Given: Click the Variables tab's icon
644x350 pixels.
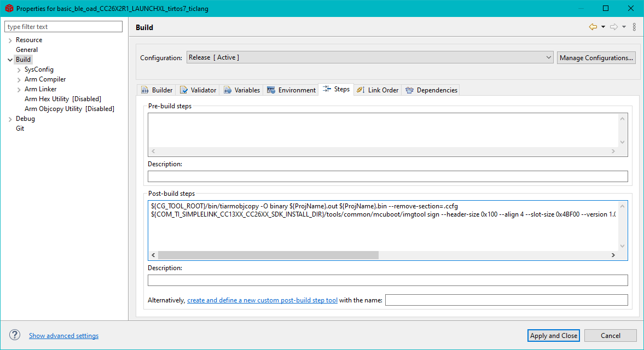Looking at the screenshot, I should click(227, 89).
